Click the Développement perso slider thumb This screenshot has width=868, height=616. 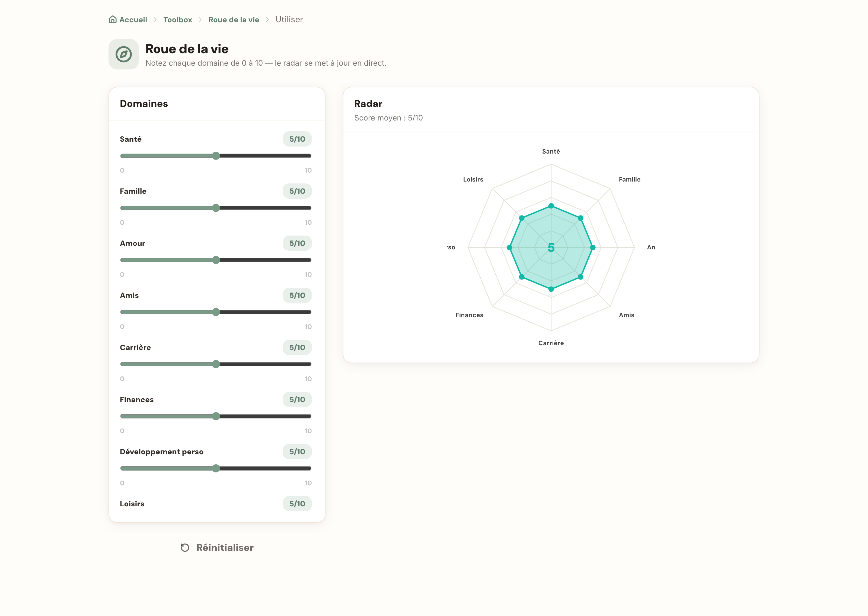pos(216,468)
